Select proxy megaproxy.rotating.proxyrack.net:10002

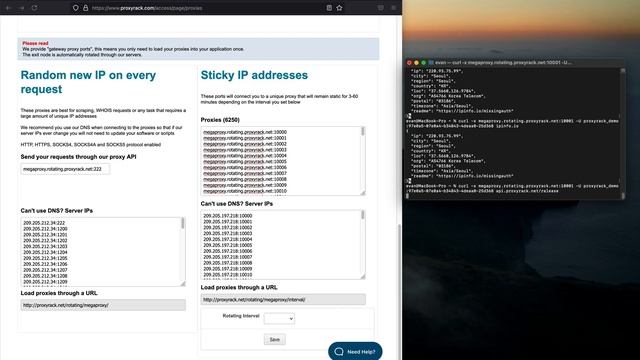(245, 144)
